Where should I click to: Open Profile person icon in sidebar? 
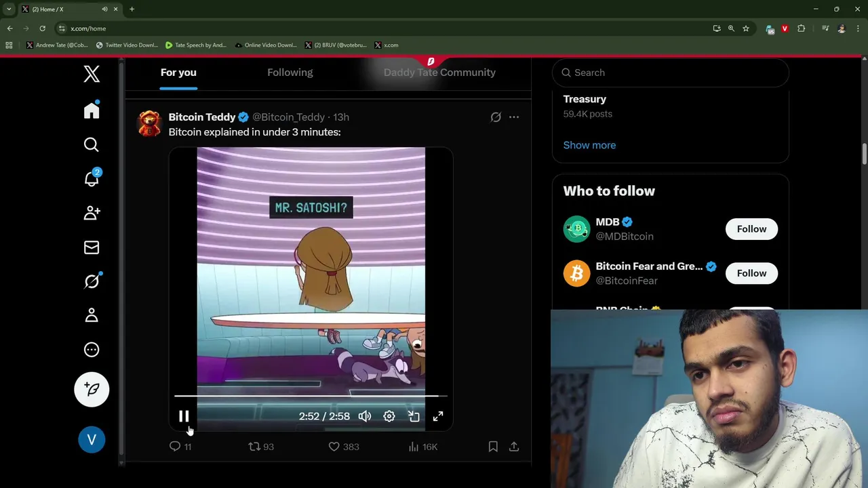(92, 315)
